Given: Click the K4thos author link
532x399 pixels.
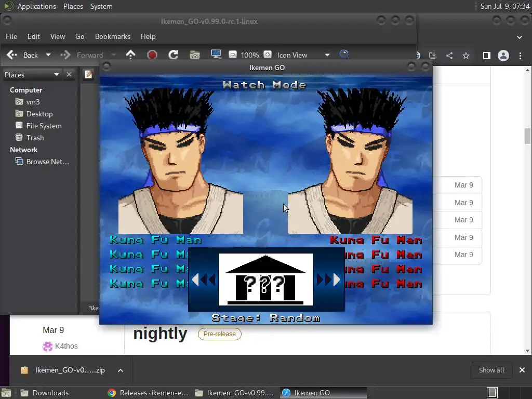Looking at the screenshot, I should point(66,346).
